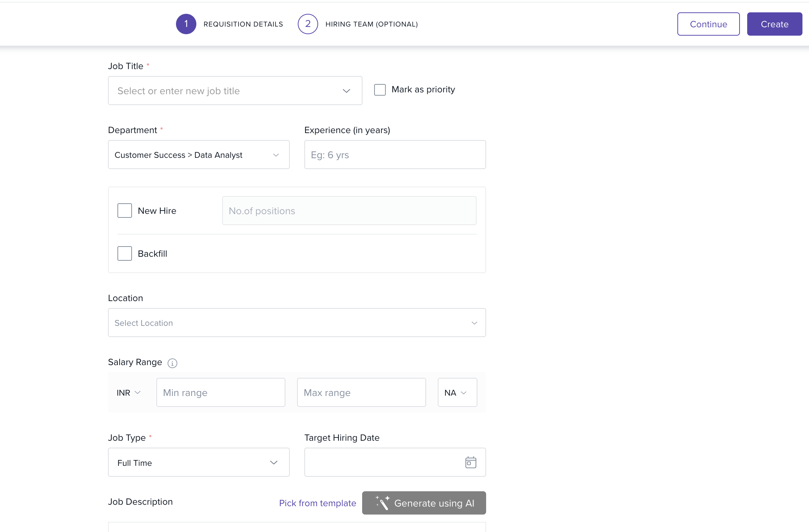
Task: Tick the Backfill checkbox
Action: (125, 253)
